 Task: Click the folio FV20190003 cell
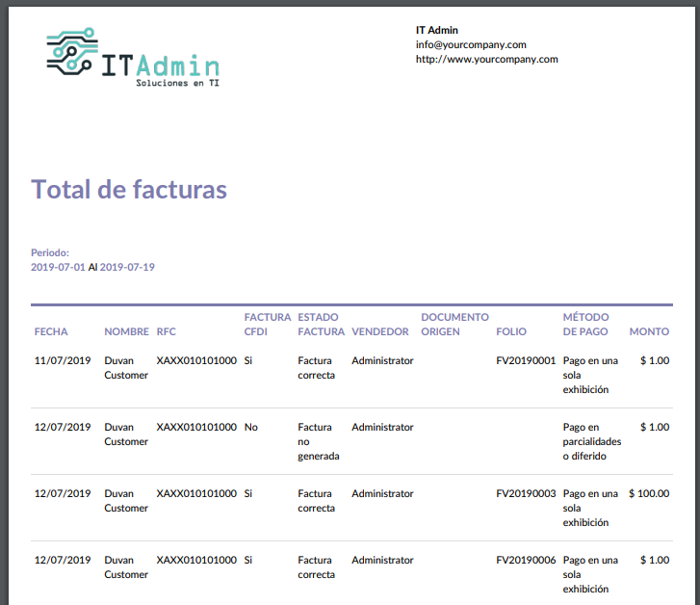526,493
